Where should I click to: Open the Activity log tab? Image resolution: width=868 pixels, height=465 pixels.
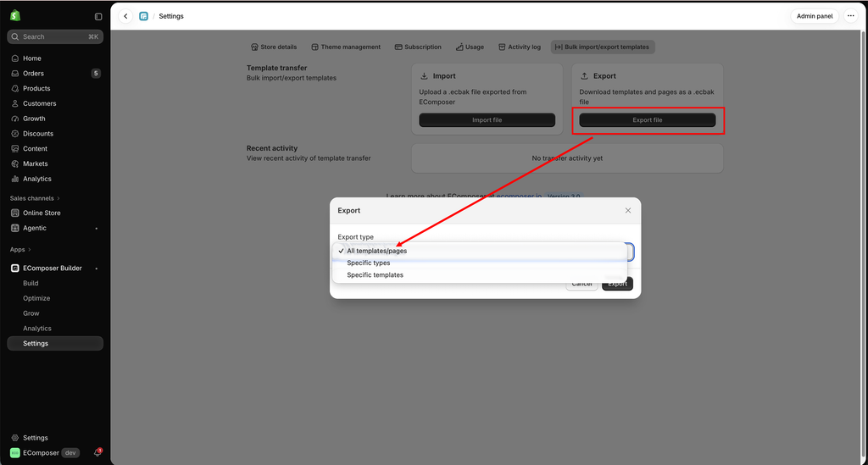point(520,47)
